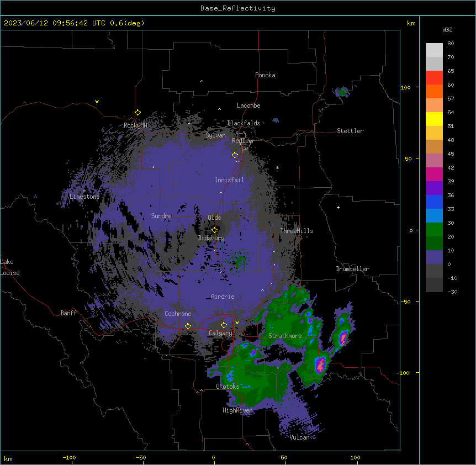Screen dimensions: 476x465
Task: Select the white plus marker north of Drumheller
Action: [x=338, y=207]
